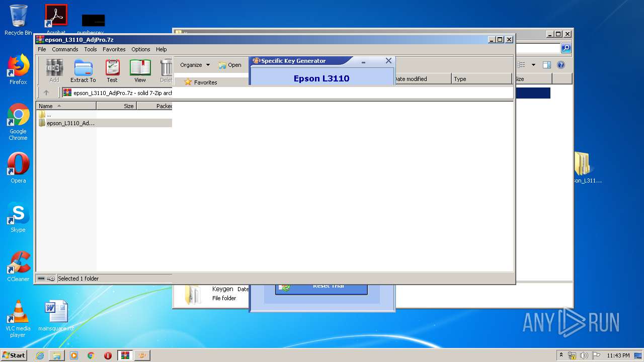This screenshot has height=362, width=644.
Task: Click the taskbar clock showing 11:43 PM
Action: pos(618,355)
